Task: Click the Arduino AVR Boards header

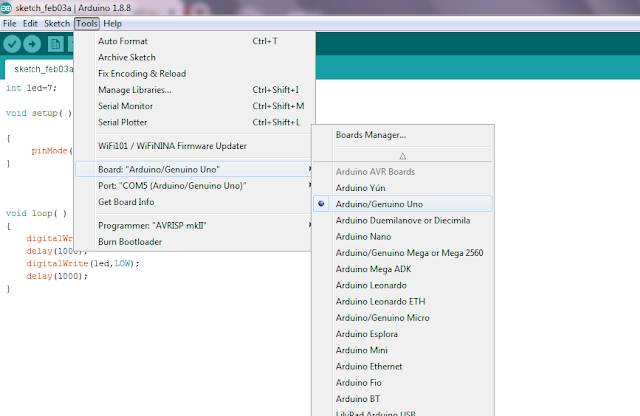Action: [375, 171]
